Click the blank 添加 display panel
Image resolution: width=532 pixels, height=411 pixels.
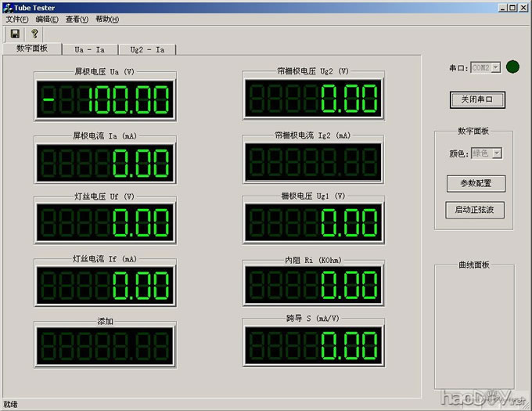(x=105, y=345)
